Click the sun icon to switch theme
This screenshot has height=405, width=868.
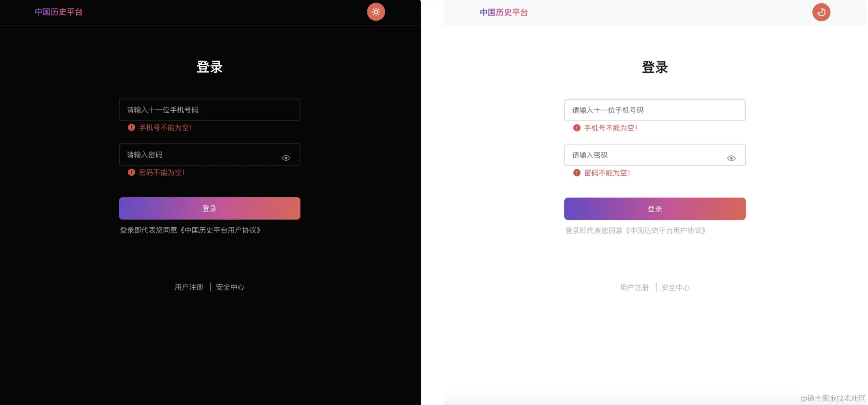[x=376, y=12]
